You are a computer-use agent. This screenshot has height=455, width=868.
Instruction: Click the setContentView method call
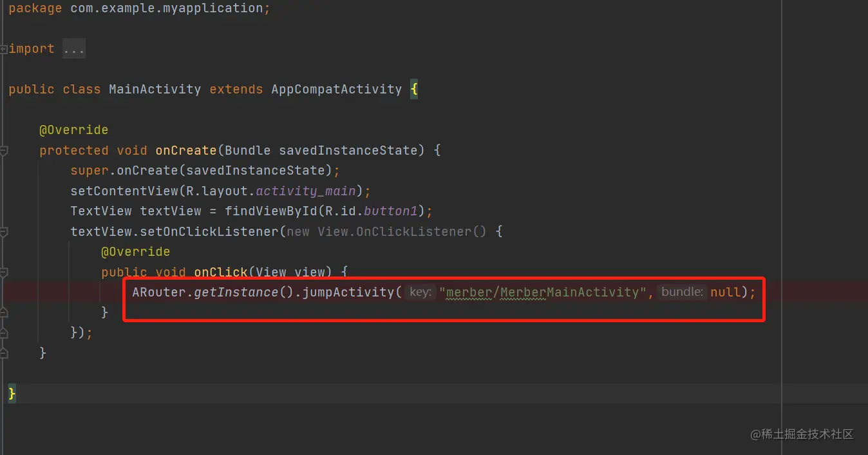point(124,191)
